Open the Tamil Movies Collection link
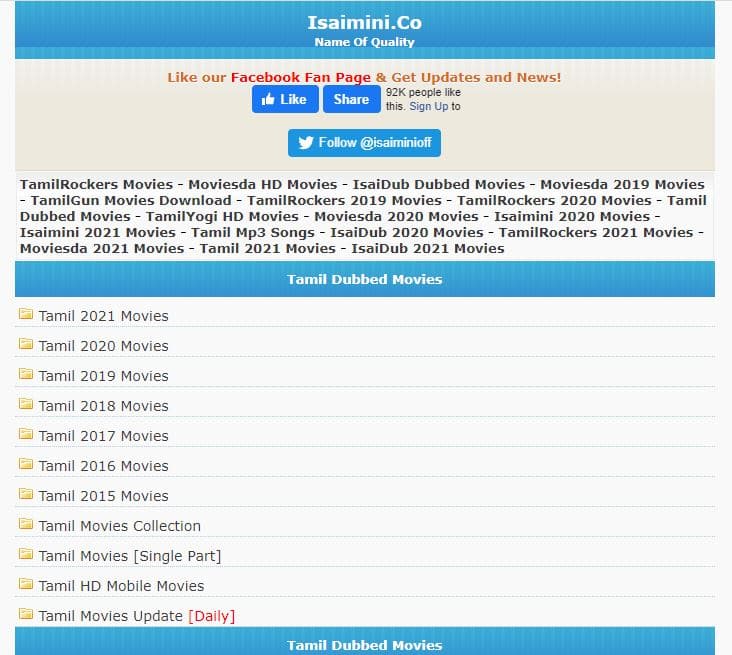Viewport: 732px width, 655px height. click(x=120, y=526)
